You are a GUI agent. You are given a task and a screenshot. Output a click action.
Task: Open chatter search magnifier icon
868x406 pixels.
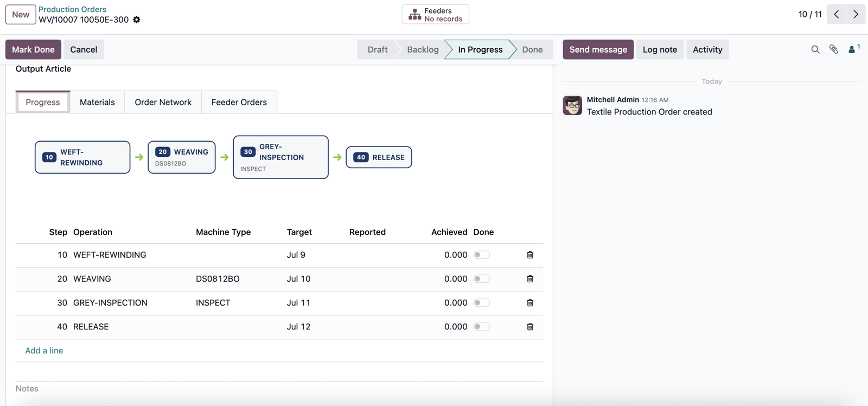pyautogui.click(x=815, y=49)
